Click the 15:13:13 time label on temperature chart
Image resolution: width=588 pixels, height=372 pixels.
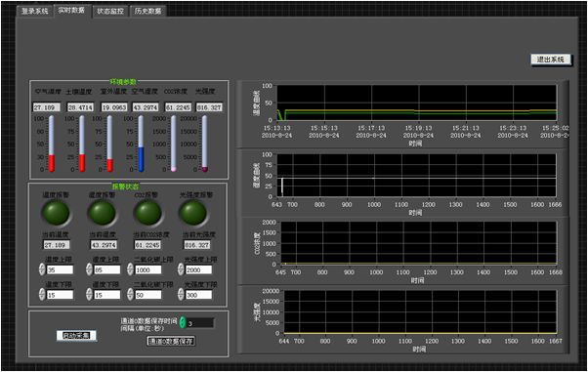[276, 128]
